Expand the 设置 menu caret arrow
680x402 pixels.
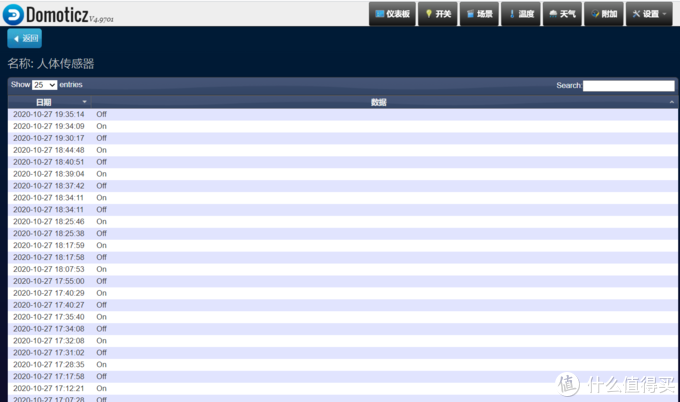pyautogui.click(x=665, y=15)
